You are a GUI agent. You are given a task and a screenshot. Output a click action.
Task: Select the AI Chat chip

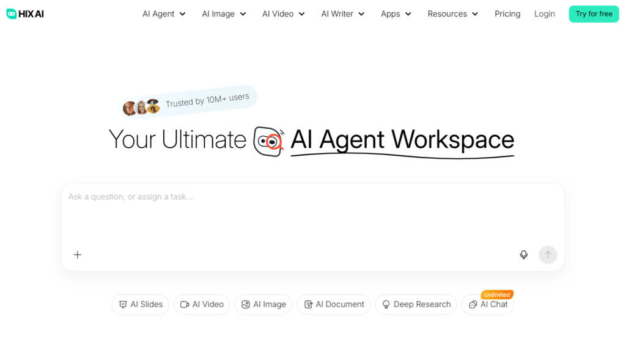(488, 305)
